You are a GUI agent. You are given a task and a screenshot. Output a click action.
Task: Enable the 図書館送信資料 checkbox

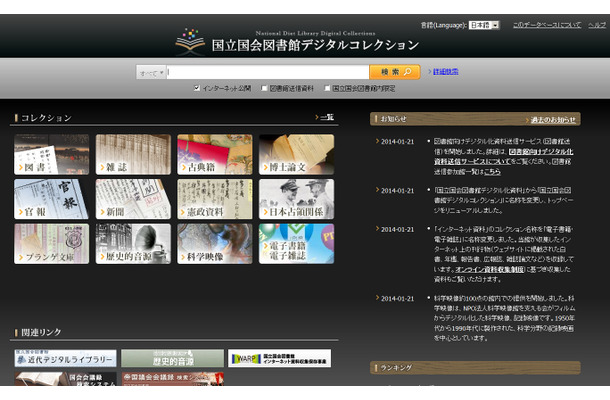click(x=264, y=88)
